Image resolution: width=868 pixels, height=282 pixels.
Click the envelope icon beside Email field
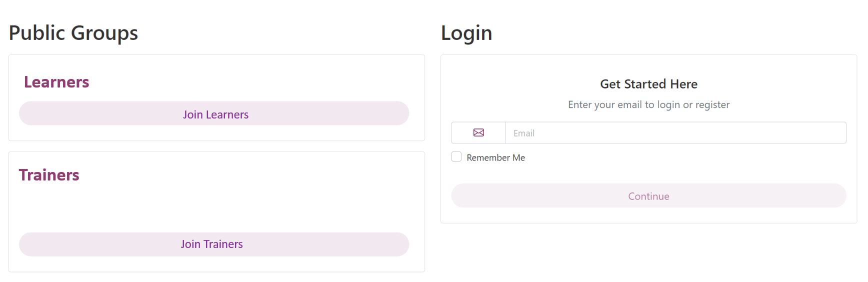[478, 132]
